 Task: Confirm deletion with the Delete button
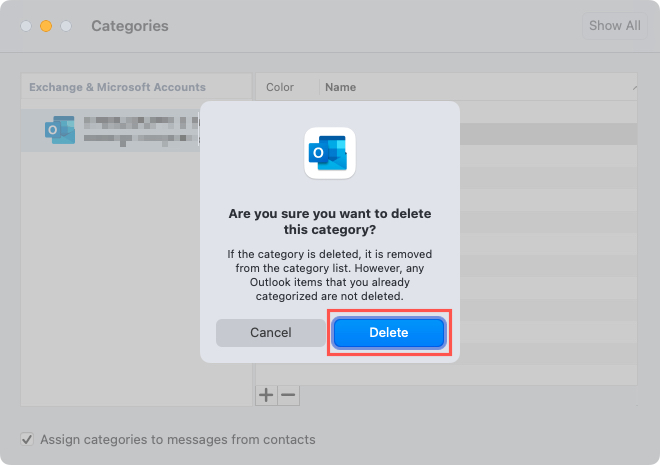click(x=389, y=332)
